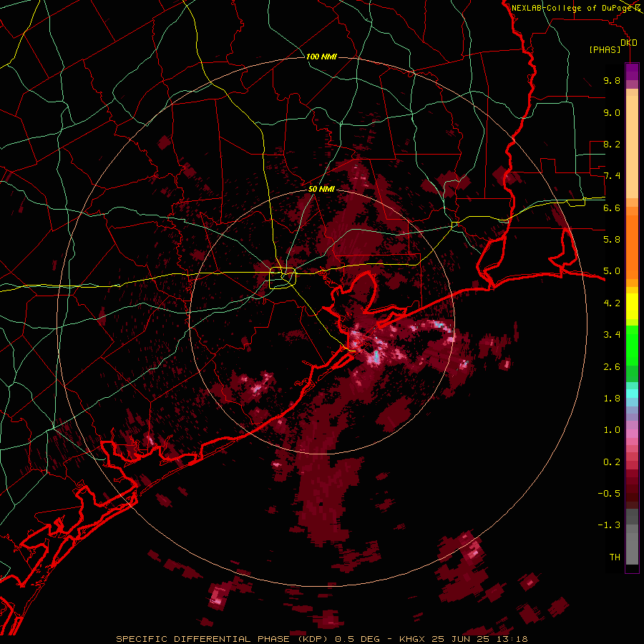The image size is (644, 644).
Task: Click the 50 NMI range ring label
Action: tap(321, 189)
